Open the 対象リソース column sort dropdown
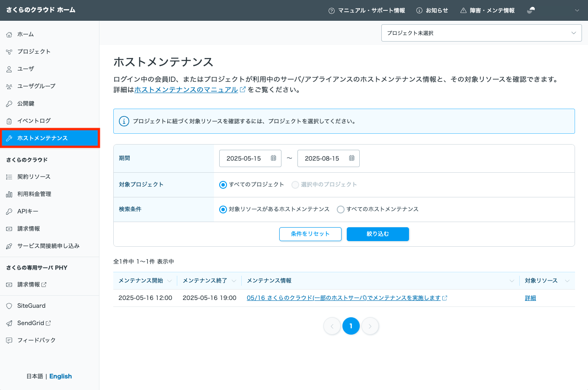 tap(568, 280)
